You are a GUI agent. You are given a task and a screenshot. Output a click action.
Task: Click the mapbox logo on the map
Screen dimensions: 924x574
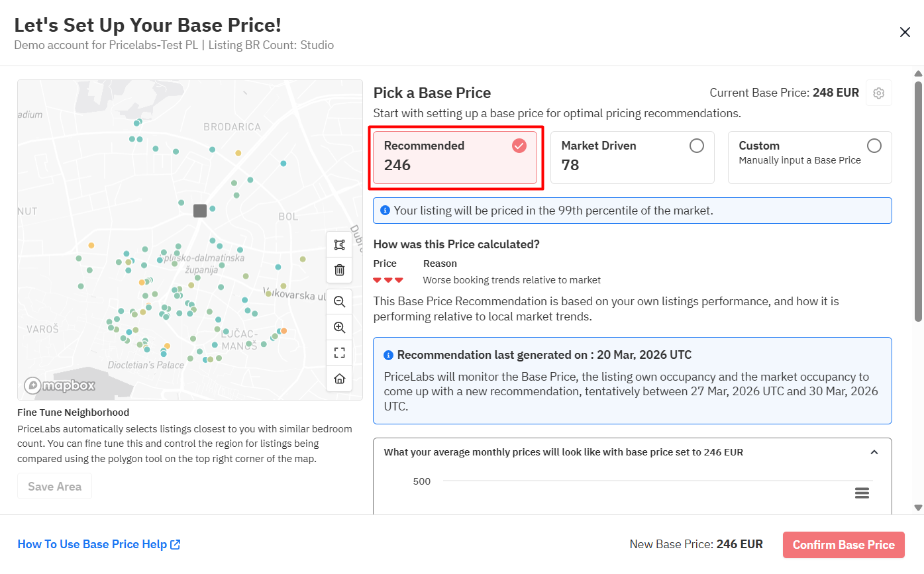[60, 385]
